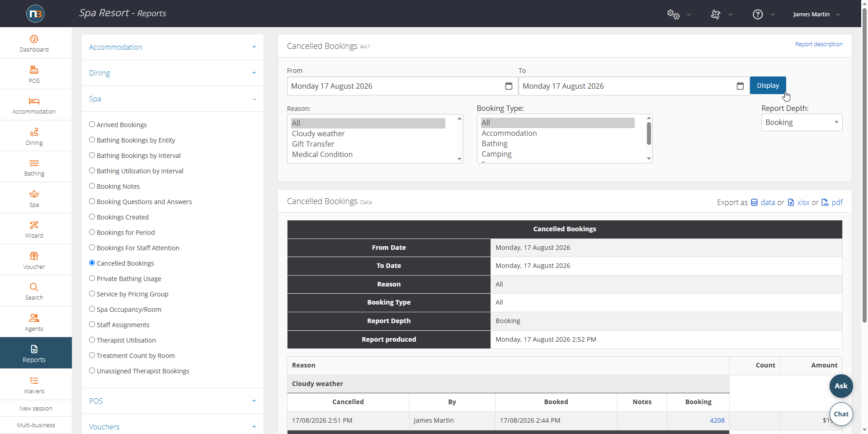Viewport: 868px width, 434px height.
Task: Open booking 4208 link
Action: pyautogui.click(x=717, y=420)
